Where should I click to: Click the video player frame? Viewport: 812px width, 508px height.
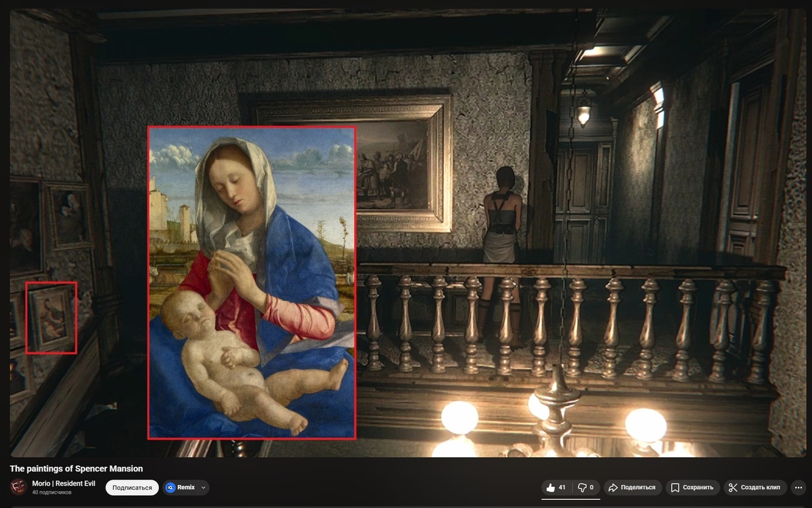[407, 234]
